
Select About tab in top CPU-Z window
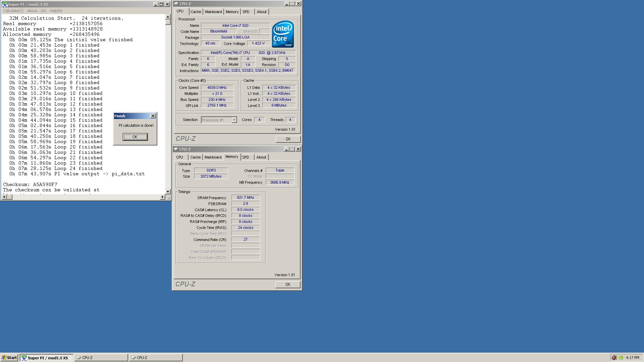[x=262, y=12]
